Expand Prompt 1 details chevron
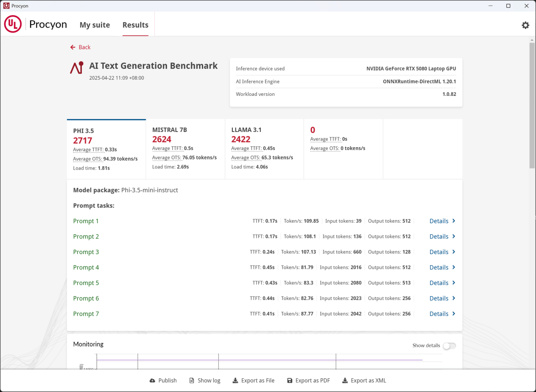 tap(454, 221)
